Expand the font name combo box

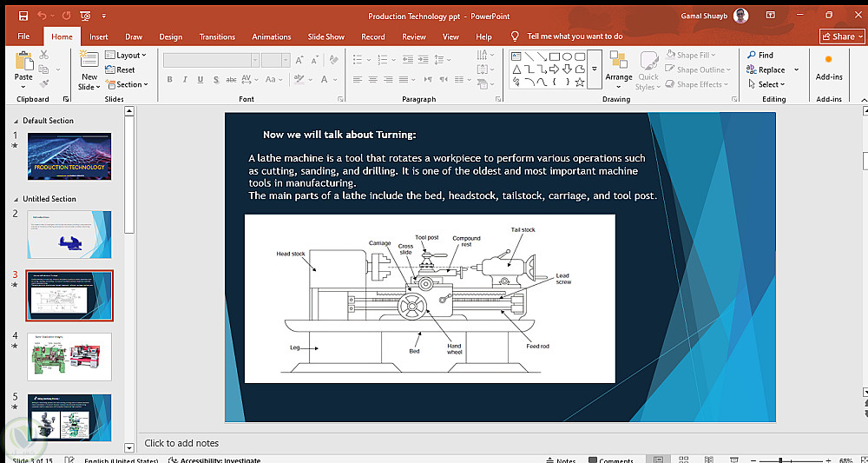point(255,60)
